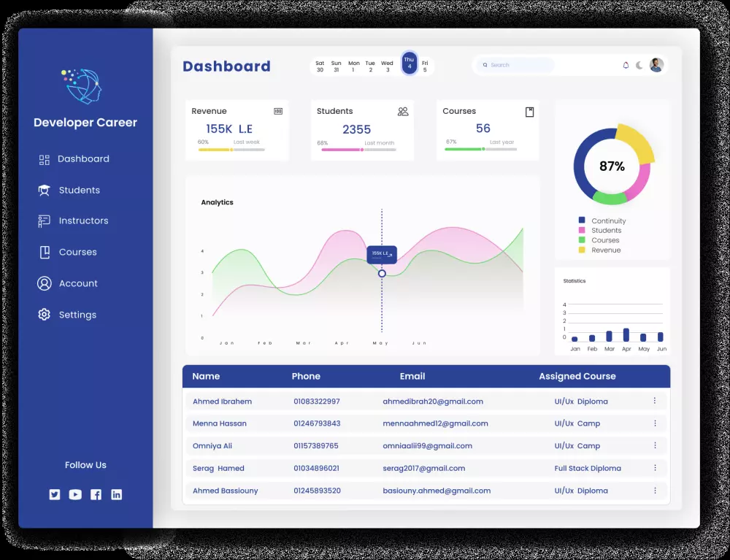Open the Facebook icon under Follow Us

96,494
